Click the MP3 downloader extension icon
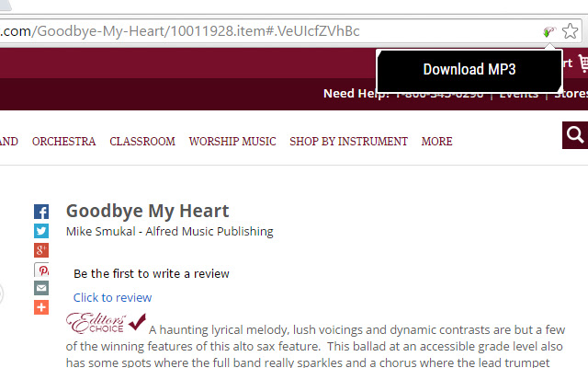Screen dimensions: 588x368 pyautogui.click(x=549, y=32)
